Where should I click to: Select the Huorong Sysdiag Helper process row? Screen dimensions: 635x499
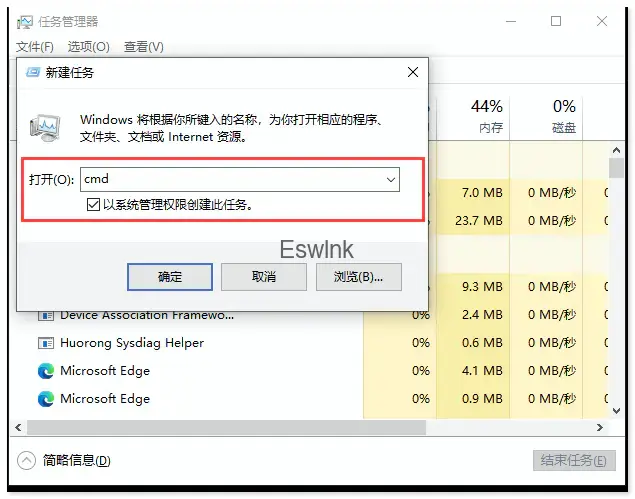click(x=132, y=343)
